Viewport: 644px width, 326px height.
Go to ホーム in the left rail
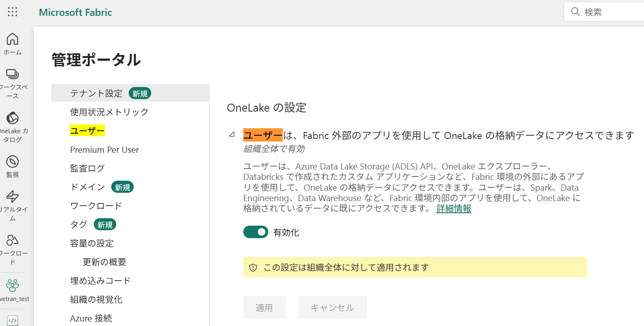pos(12,44)
